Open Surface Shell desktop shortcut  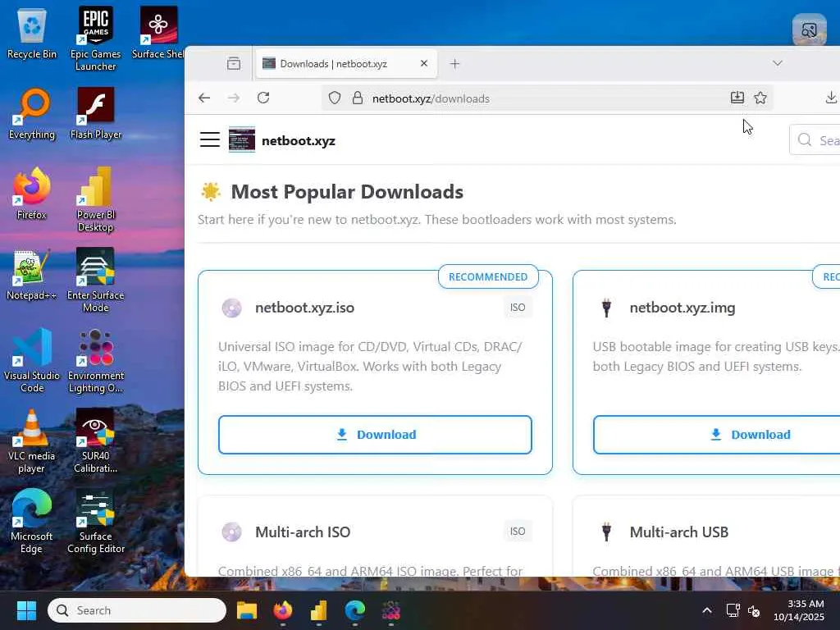(x=158, y=33)
